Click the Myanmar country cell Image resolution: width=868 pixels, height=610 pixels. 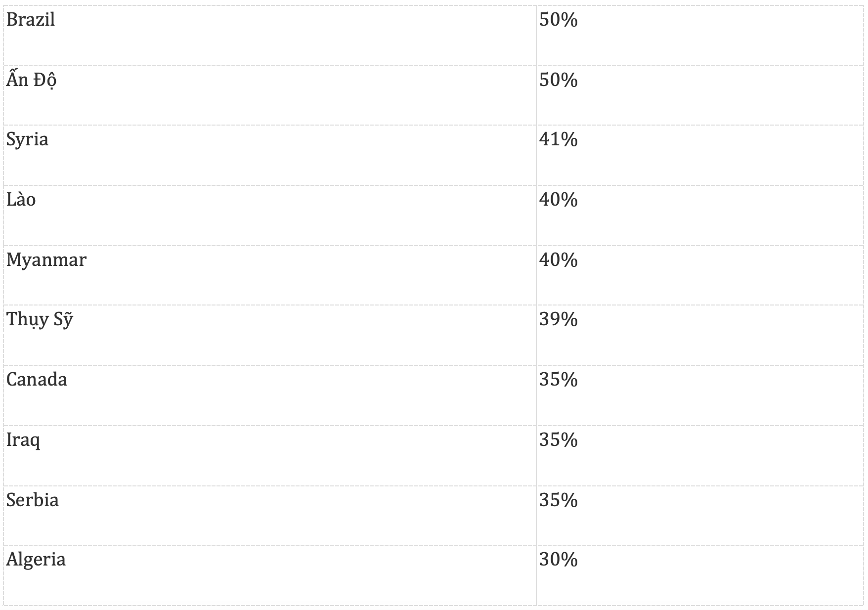point(46,260)
